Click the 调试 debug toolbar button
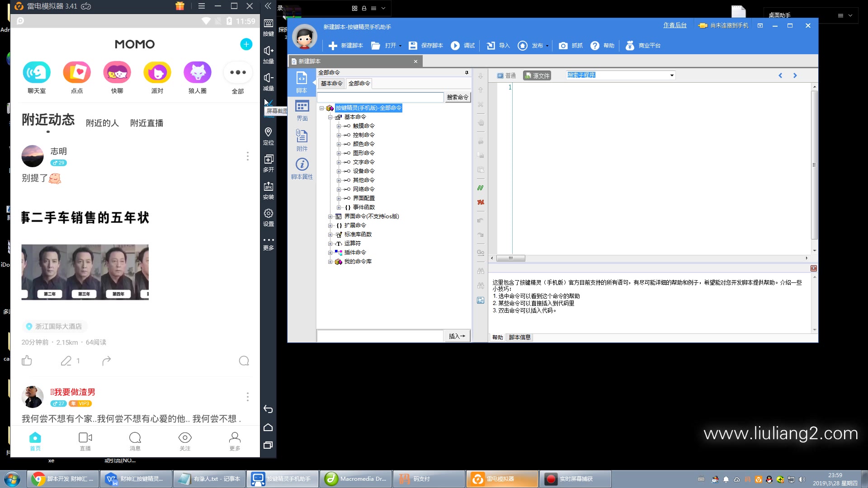The height and width of the screenshot is (488, 868). [463, 46]
